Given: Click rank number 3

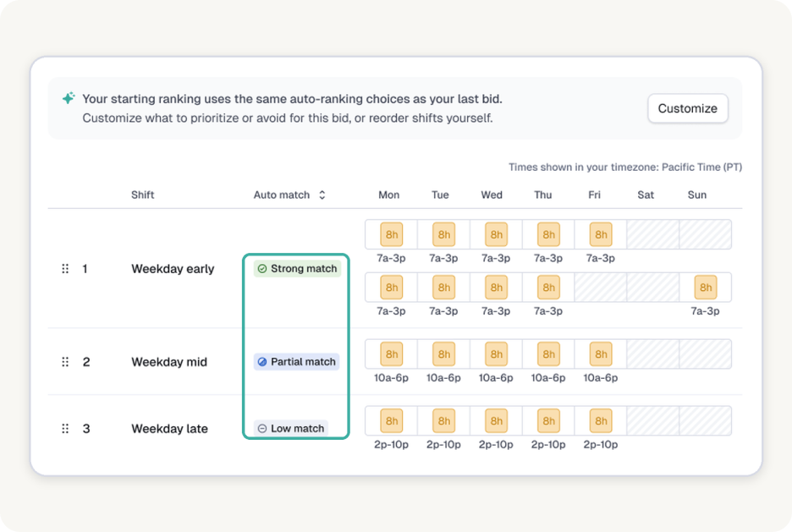Looking at the screenshot, I should [x=86, y=429].
